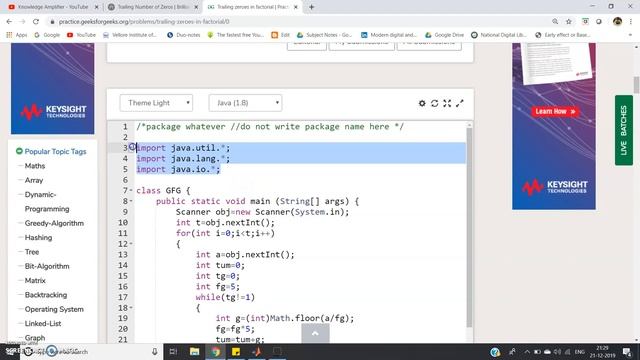Image resolution: width=640 pixels, height=360 pixels.
Task: Open the Linked-List topic tag
Action: tap(43, 323)
